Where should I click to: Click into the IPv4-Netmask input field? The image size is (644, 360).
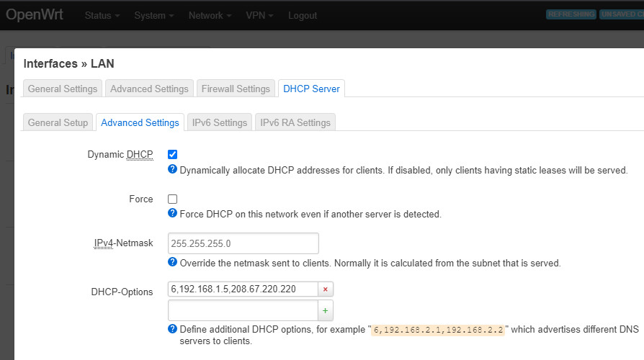click(243, 243)
